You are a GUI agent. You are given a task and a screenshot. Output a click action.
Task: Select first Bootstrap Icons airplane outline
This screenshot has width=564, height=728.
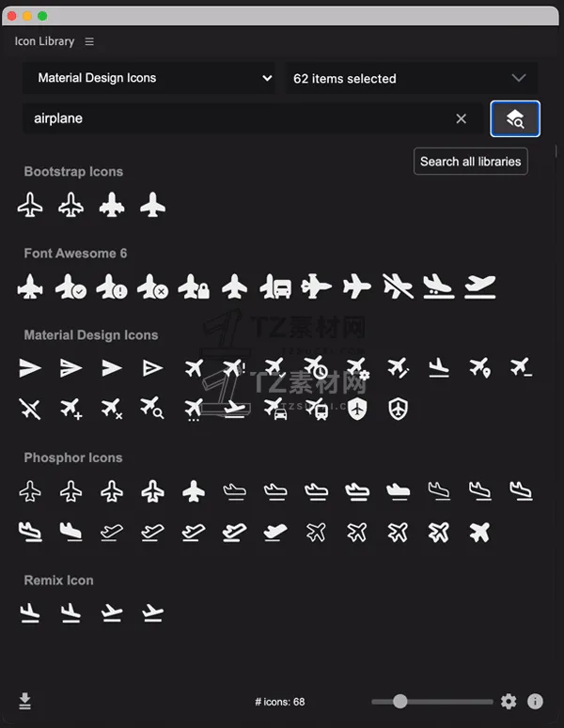pos(30,205)
